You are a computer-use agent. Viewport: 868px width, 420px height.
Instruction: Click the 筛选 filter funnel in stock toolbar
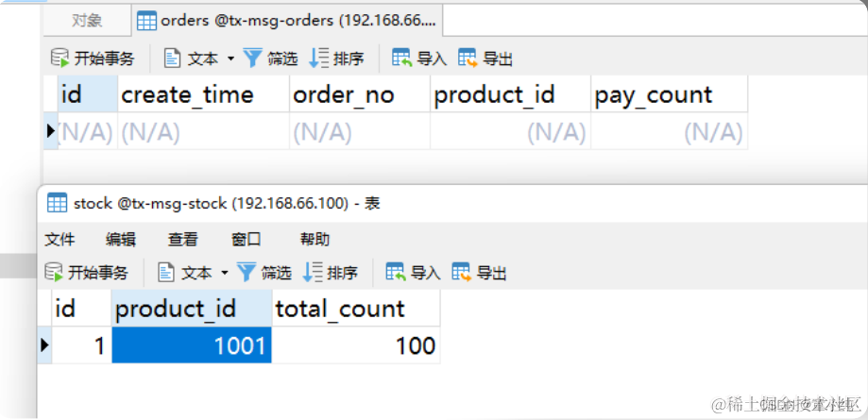click(x=247, y=272)
